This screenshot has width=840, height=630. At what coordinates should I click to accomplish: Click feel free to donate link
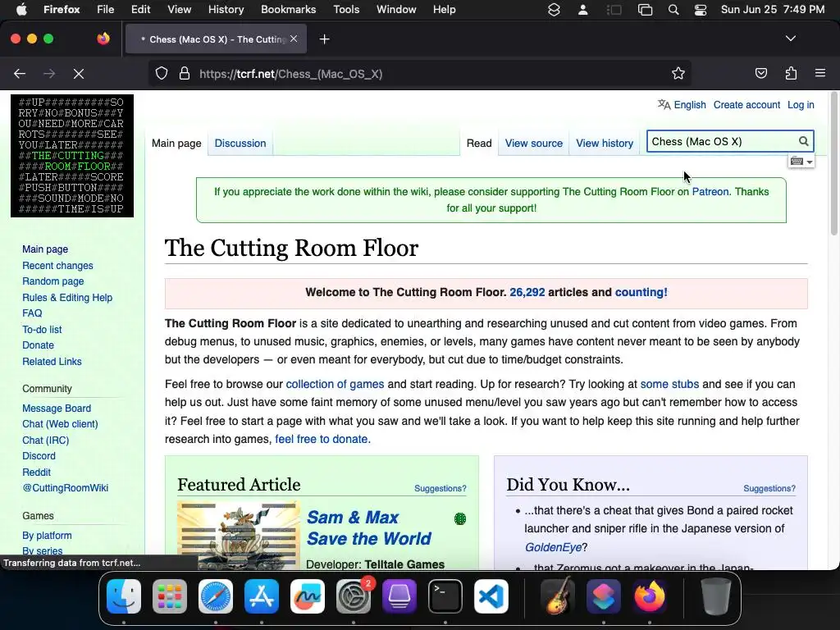(322, 440)
